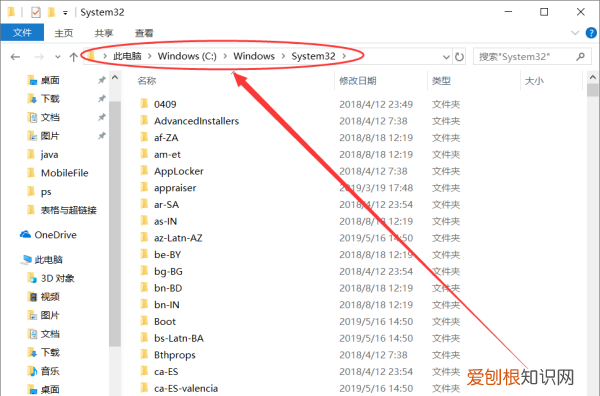The image size is (600, 396).
Task: Click the file list scrollbar up arrow
Action: click(x=593, y=77)
